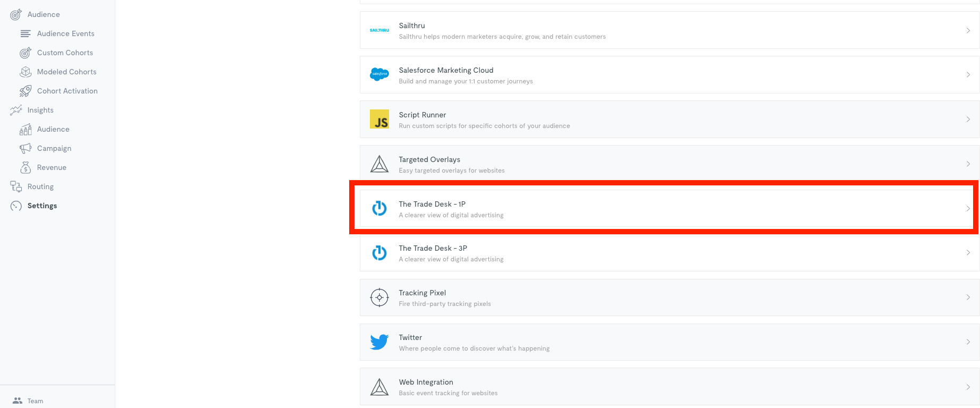Click 'Fire third-party tracking pixels' description
This screenshot has width=980, height=408.
coord(445,304)
